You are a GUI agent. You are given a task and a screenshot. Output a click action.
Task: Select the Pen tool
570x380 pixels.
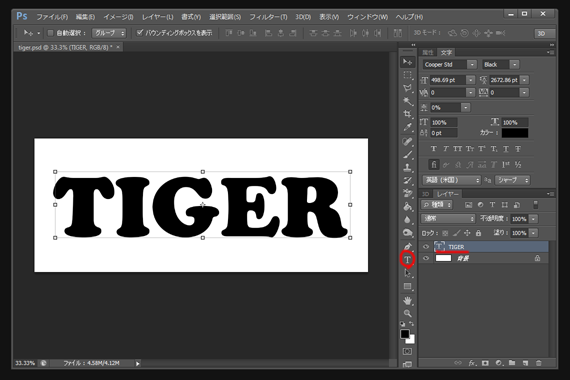pyautogui.click(x=408, y=246)
